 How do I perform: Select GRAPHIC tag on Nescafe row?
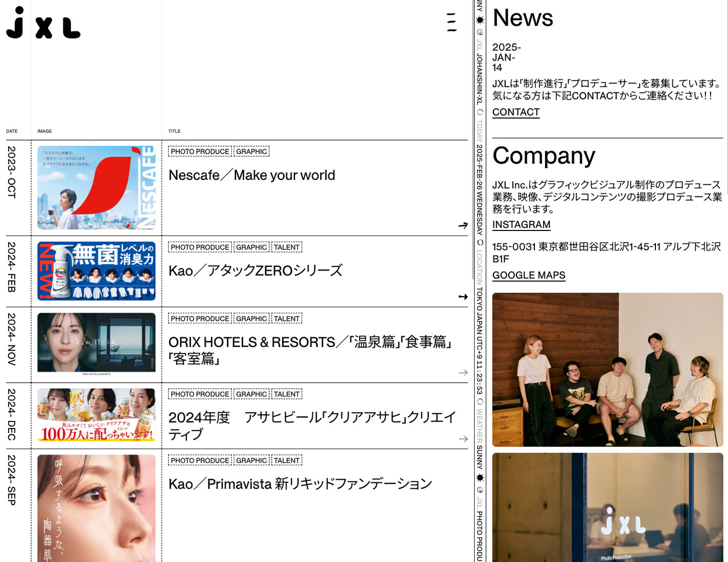[251, 152]
